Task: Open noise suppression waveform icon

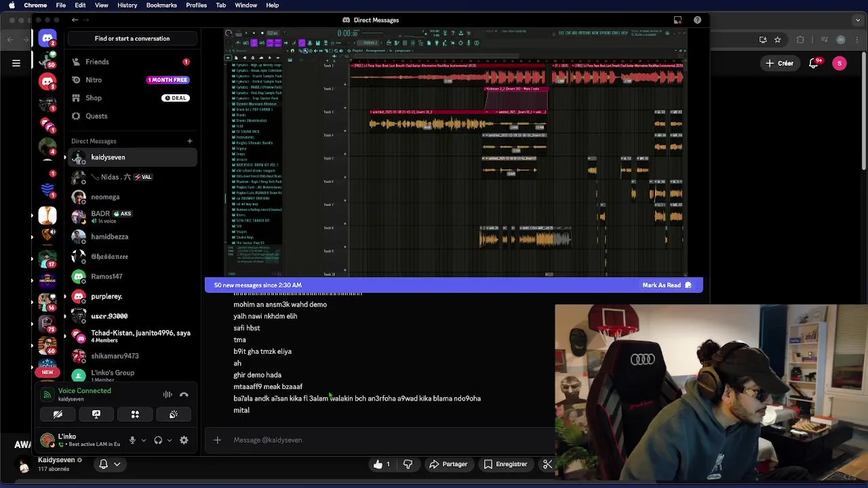Action: [x=167, y=394]
